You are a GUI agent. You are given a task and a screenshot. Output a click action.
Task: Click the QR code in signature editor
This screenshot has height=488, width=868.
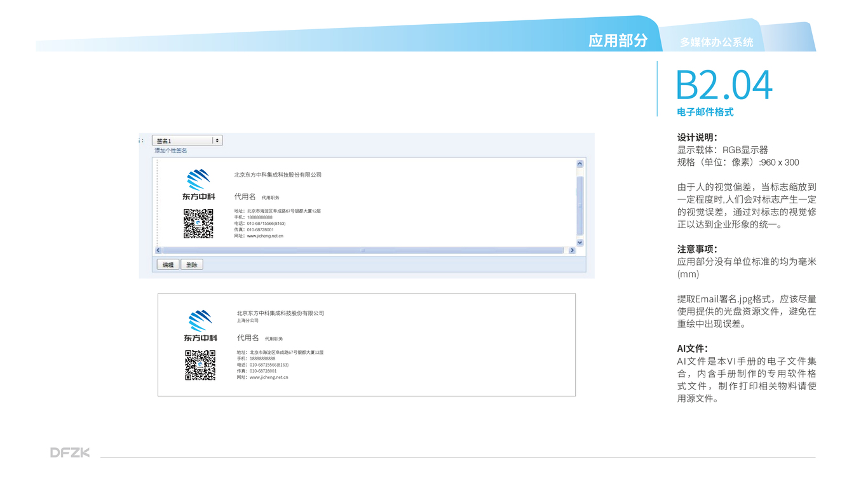click(198, 224)
